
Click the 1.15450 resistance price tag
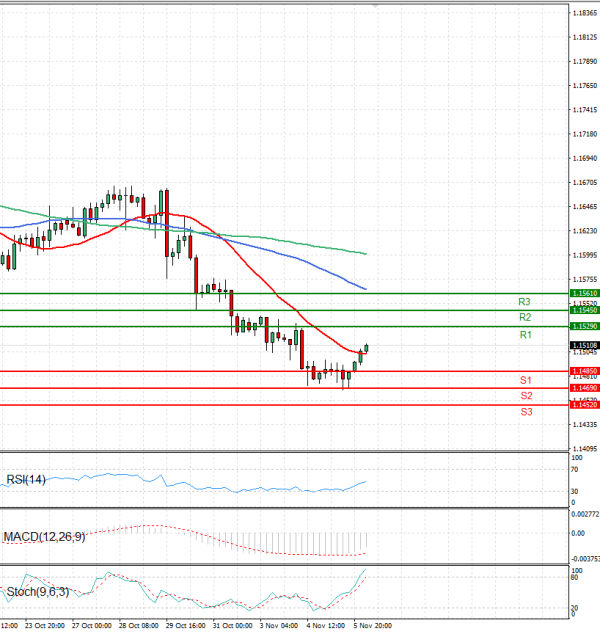(583, 310)
